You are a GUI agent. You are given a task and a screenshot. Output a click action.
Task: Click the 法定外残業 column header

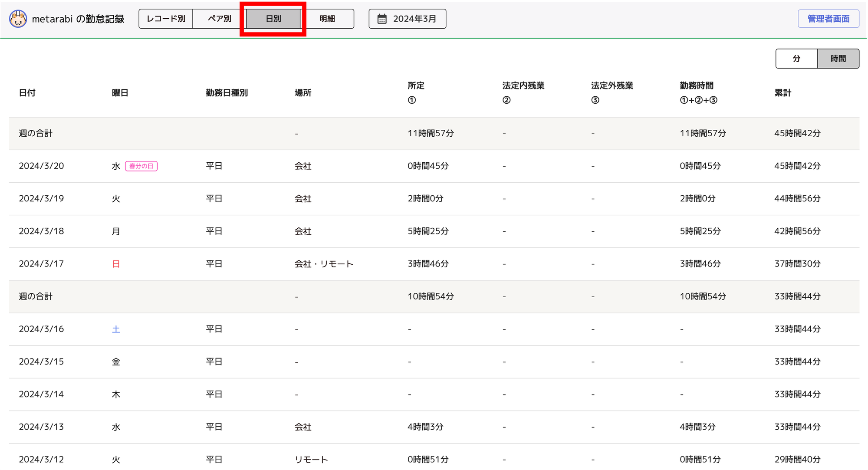pyautogui.click(x=612, y=92)
